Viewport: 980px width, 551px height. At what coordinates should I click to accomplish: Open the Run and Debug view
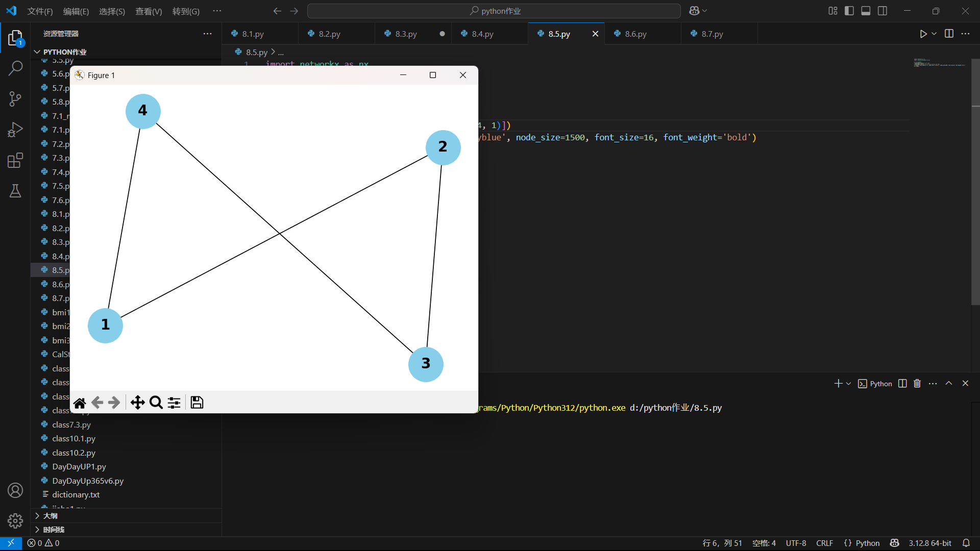pyautogui.click(x=15, y=130)
